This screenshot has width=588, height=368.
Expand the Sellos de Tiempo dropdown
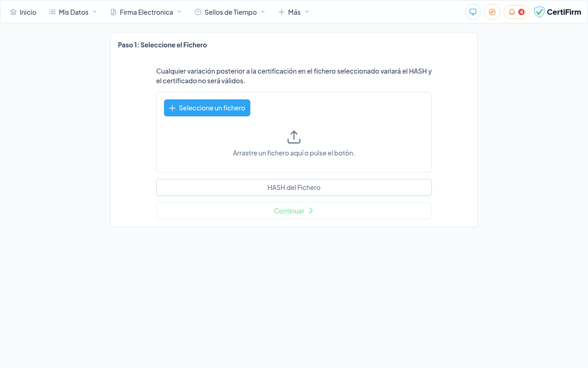[262, 12]
